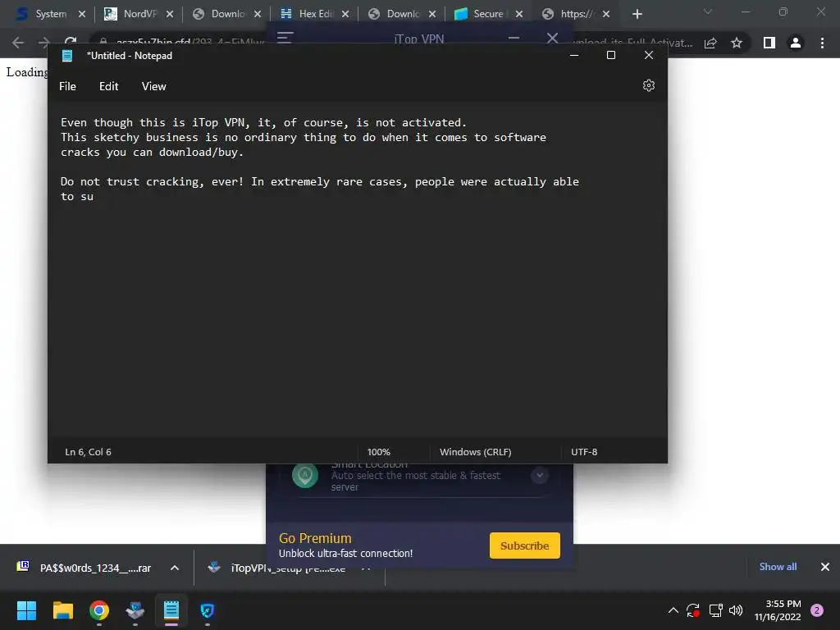The width and height of the screenshot is (840, 630).
Task: Toggle Chrome side panel
Action: (x=769, y=43)
